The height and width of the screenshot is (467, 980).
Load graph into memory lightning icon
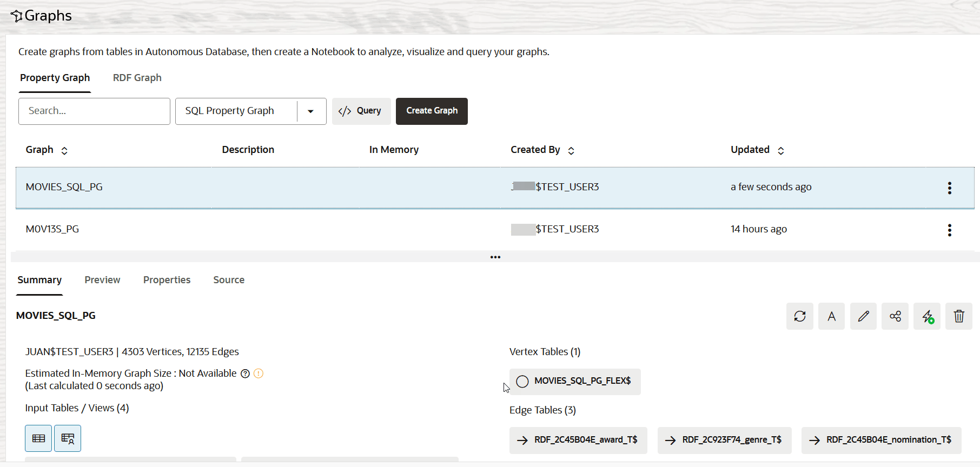927,316
